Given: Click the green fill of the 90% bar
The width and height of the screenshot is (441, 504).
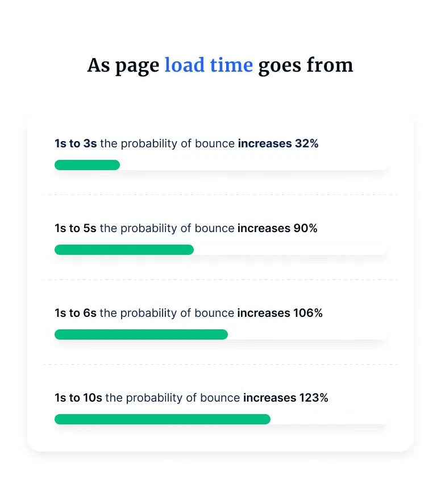Looking at the screenshot, I should 124,250.
